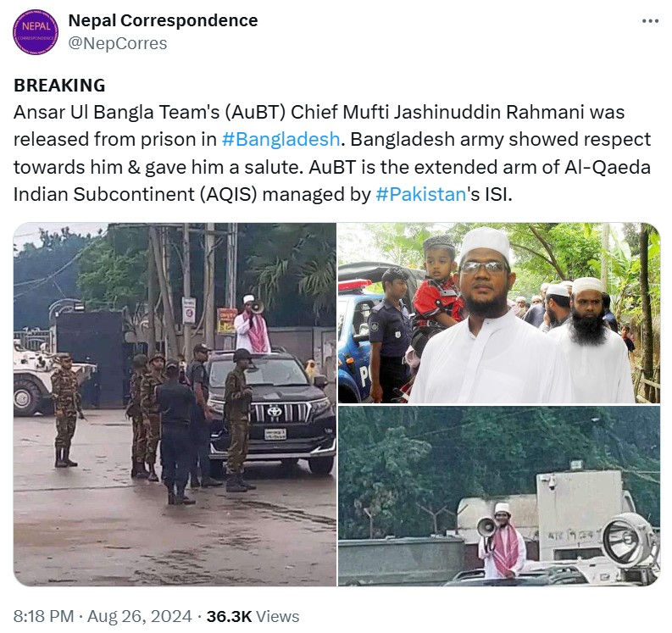
Task: Open the photo of the man holding a megaphone
Action: click(499, 496)
